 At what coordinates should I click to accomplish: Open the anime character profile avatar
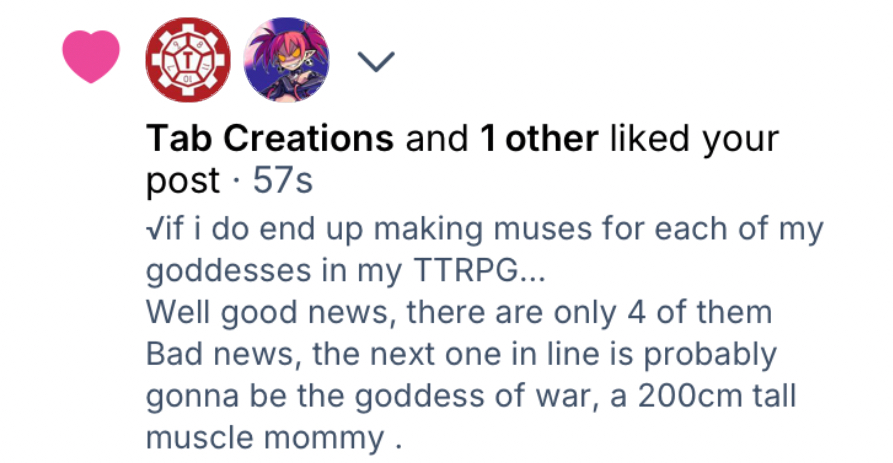coord(286,59)
